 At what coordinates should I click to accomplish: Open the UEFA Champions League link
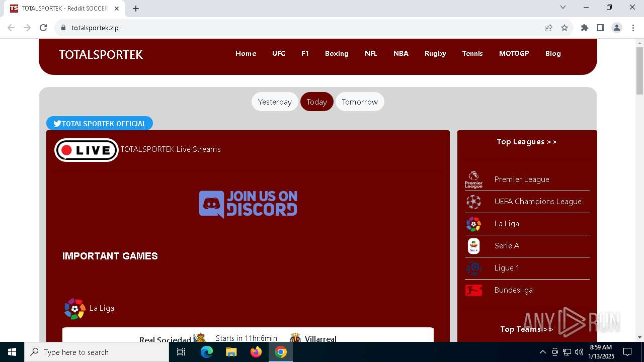coord(538,202)
